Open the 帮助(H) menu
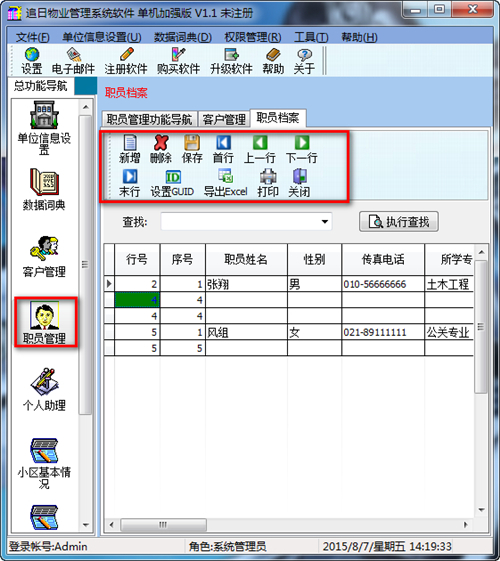The height and width of the screenshot is (561, 500). tap(359, 37)
